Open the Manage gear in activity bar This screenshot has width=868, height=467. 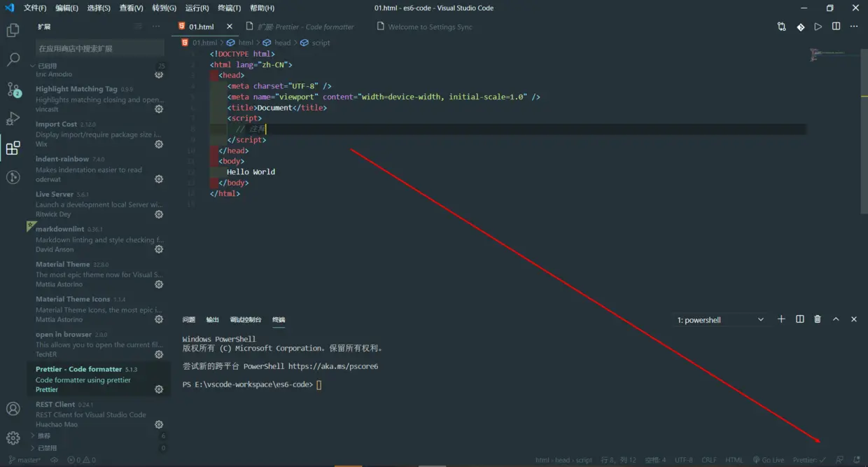click(x=13, y=438)
